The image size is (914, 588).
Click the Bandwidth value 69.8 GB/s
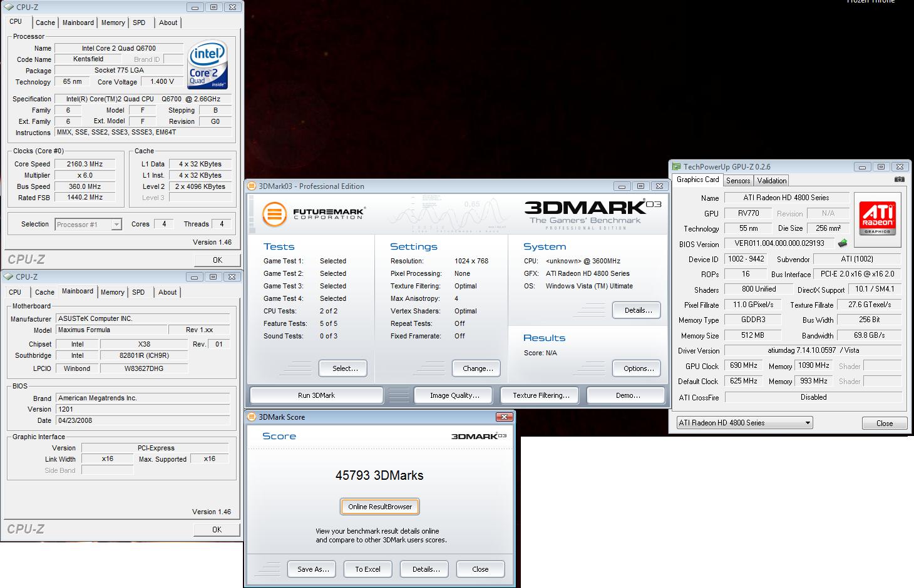point(870,335)
